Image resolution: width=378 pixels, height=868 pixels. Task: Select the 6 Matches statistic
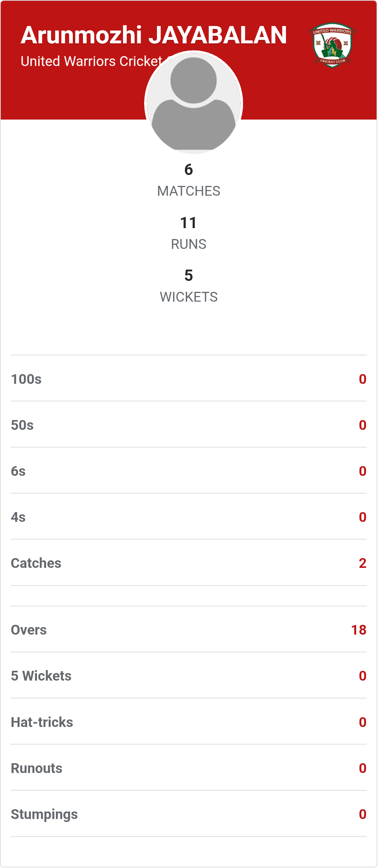[189, 180]
